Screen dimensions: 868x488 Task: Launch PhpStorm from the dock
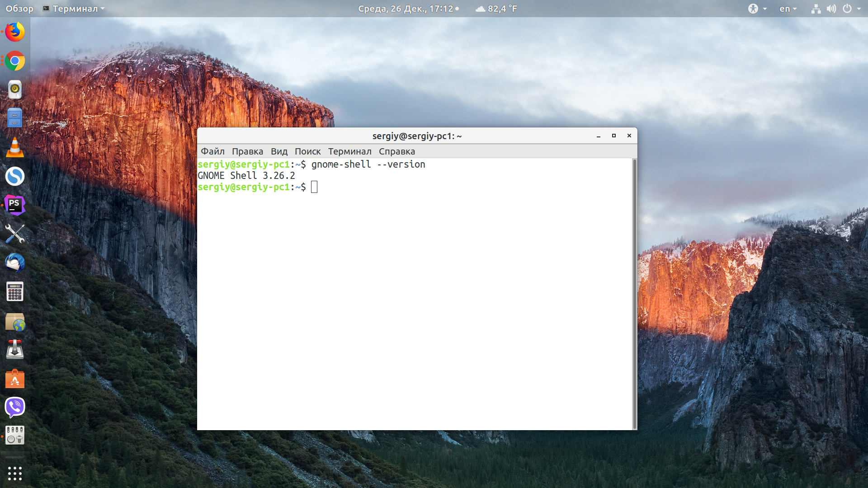[x=15, y=205]
